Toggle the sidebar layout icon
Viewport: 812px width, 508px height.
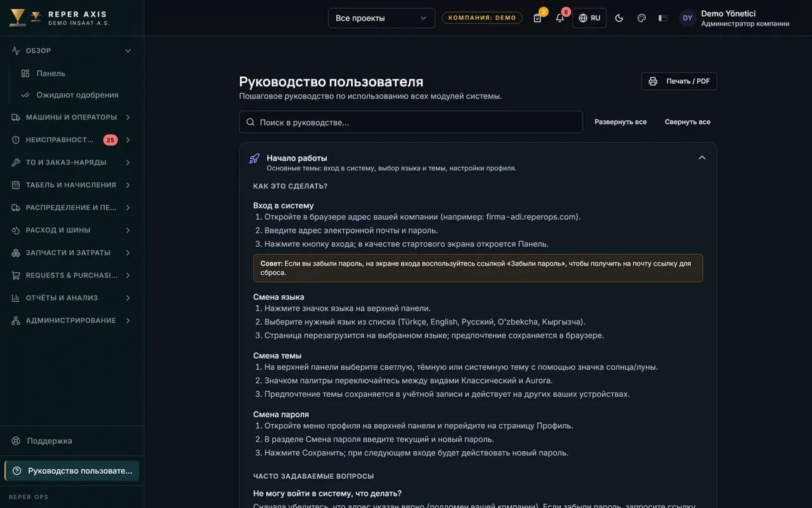click(x=663, y=18)
